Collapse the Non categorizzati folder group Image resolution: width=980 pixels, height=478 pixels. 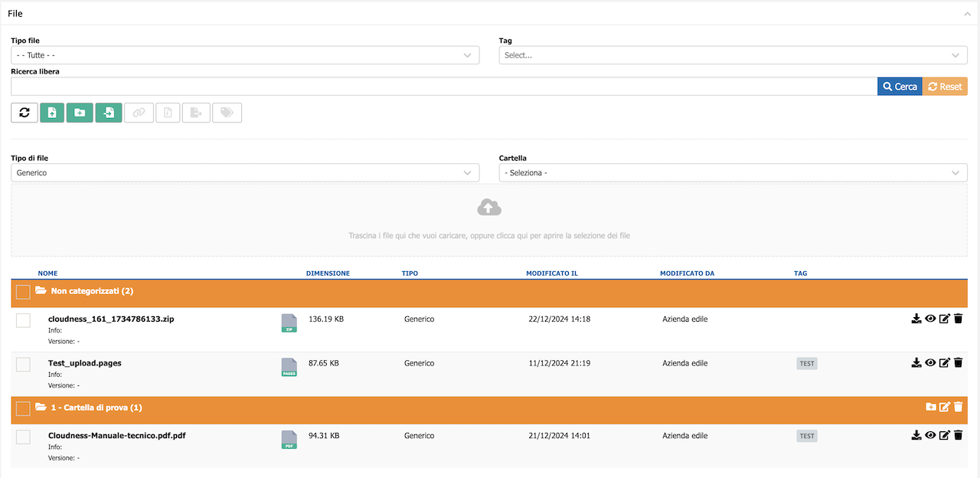pyautogui.click(x=41, y=291)
